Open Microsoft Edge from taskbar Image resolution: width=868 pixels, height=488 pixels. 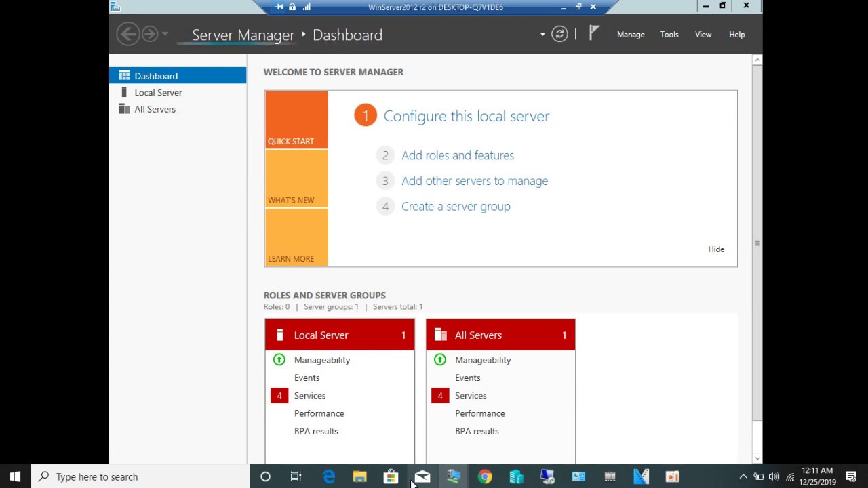point(329,476)
